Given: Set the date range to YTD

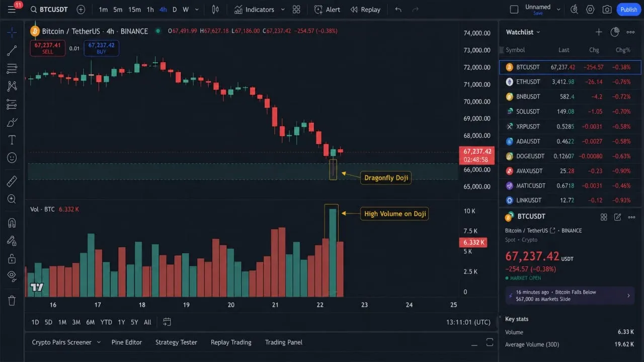Looking at the screenshot, I should tap(106, 322).
